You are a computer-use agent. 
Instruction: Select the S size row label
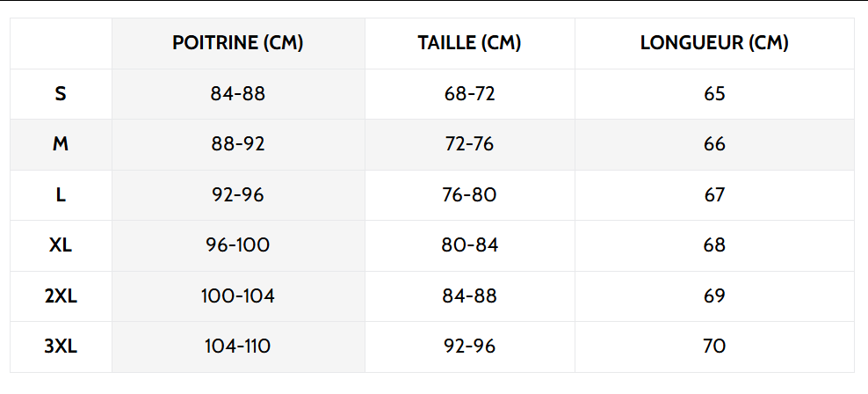click(x=61, y=93)
